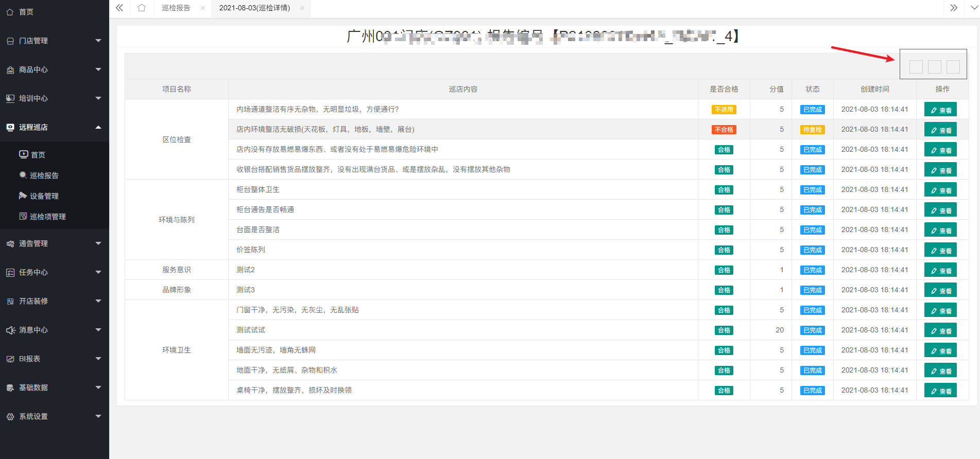980x459 pixels.
Task: Click the red 不合格 status badge
Action: pos(724,130)
